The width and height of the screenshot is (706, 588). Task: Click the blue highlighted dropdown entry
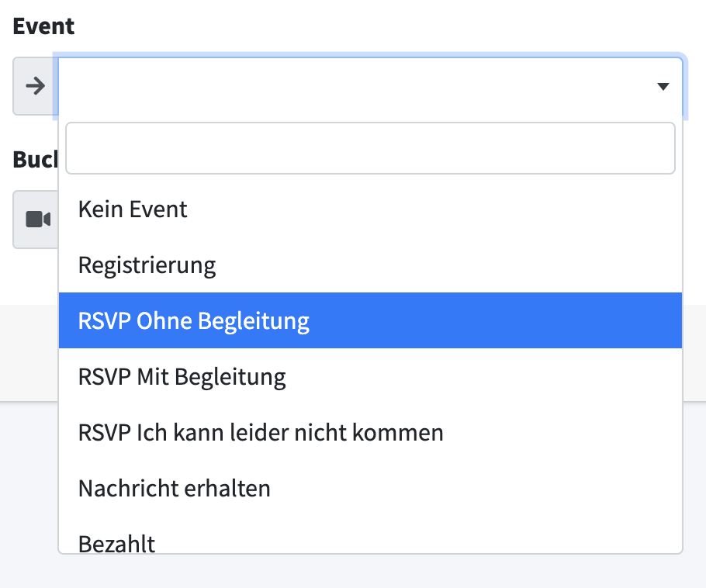pyautogui.click(x=370, y=321)
